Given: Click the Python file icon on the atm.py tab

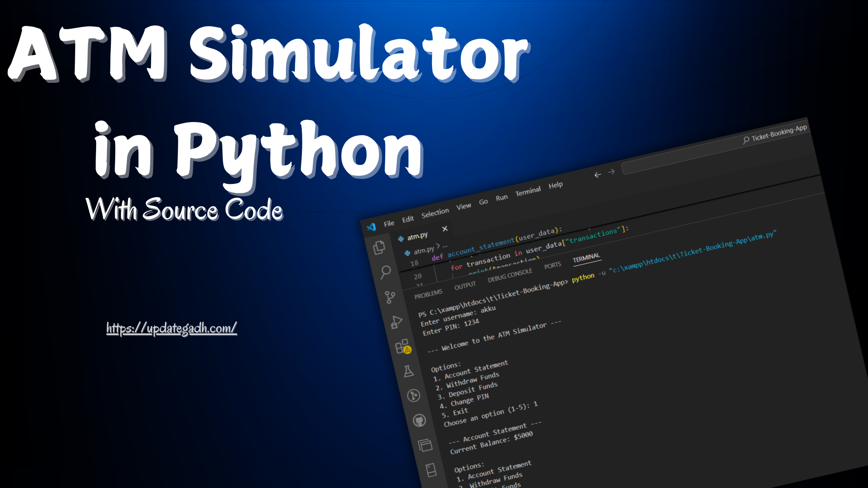Looking at the screenshot, I should (x=401, y=239).
